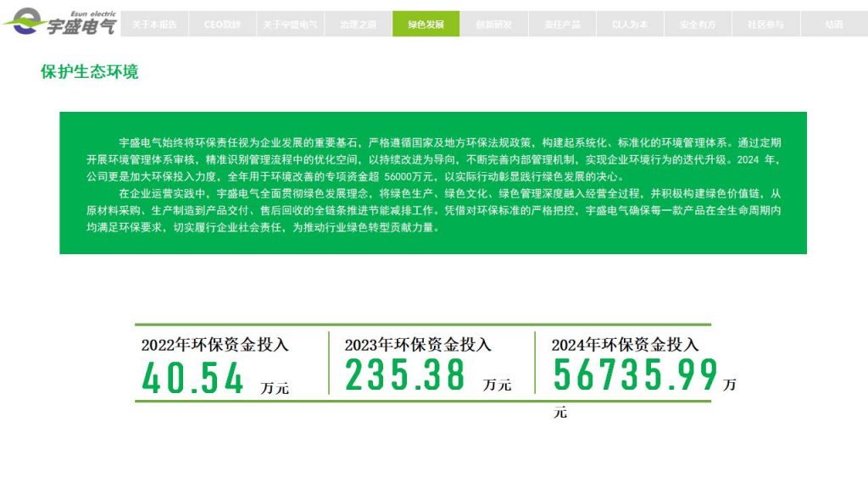This screenshot has height=488, width=868.
Task: Click the 235.38 figure
Action: [x=405, y=374]
